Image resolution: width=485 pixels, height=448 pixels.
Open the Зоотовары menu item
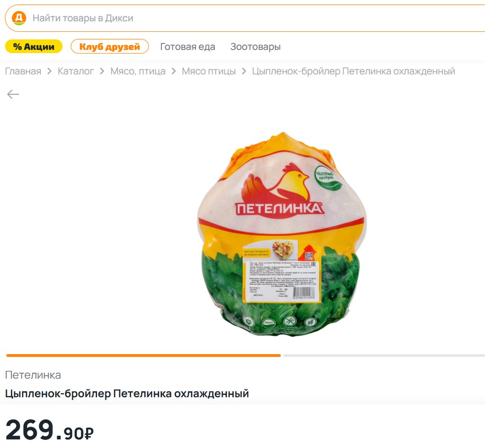[255, 47]
